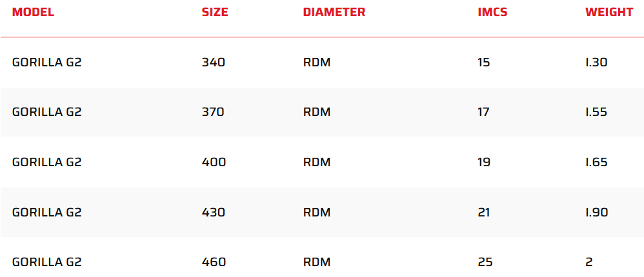Select the WEIGHT column header
The image size is (644, 277).
coord(609,12)
